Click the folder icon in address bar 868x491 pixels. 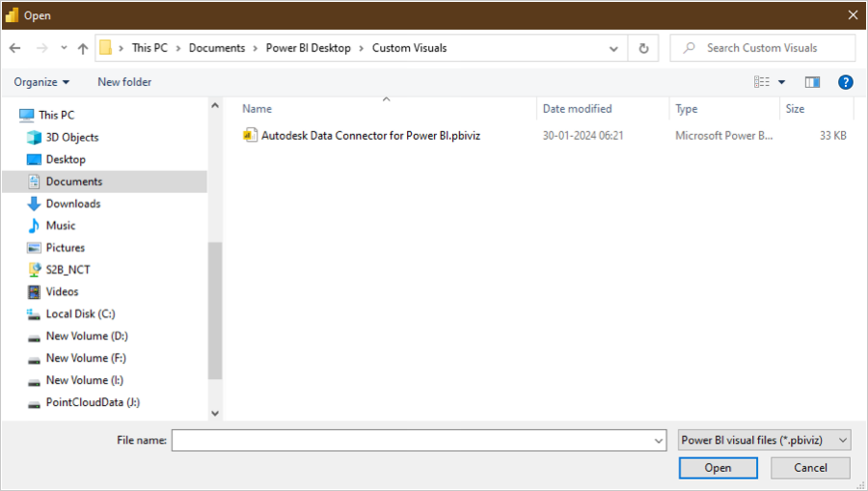106,47
